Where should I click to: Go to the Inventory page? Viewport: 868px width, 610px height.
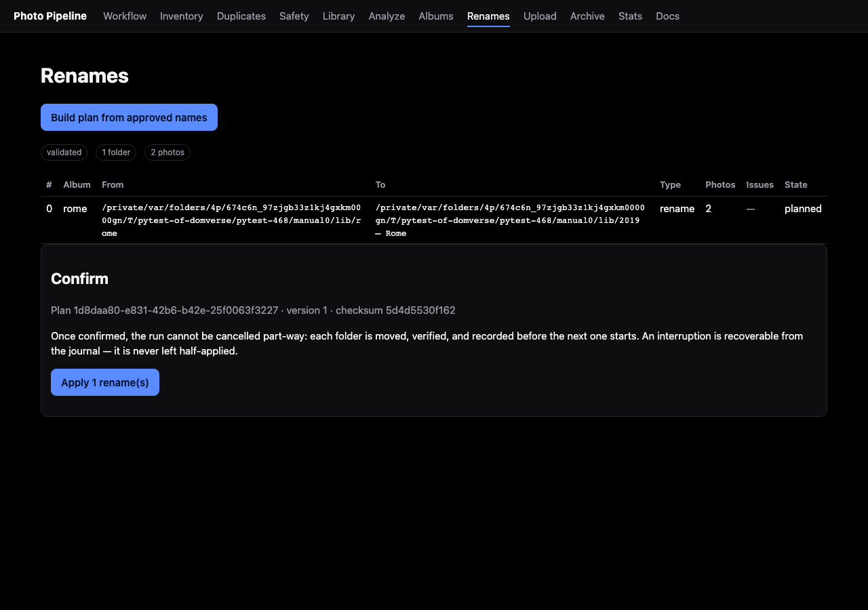point(182,16)
